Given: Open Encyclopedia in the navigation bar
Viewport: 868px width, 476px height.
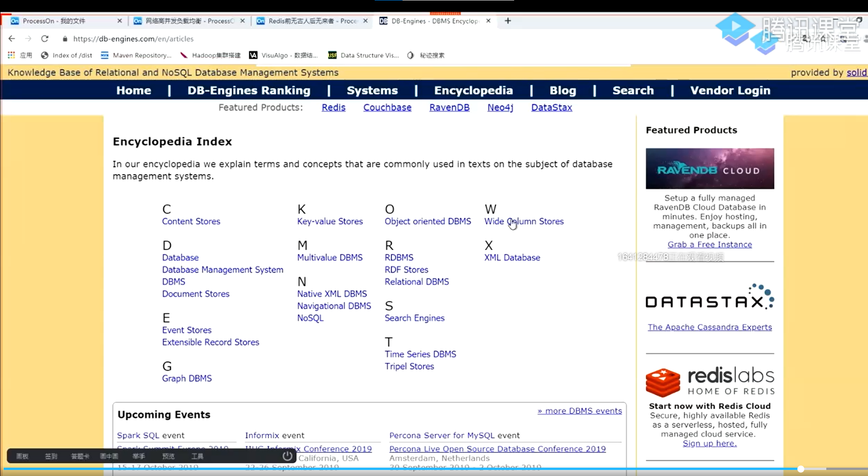Looking at the screenshot, I should [x=473, y=90].
